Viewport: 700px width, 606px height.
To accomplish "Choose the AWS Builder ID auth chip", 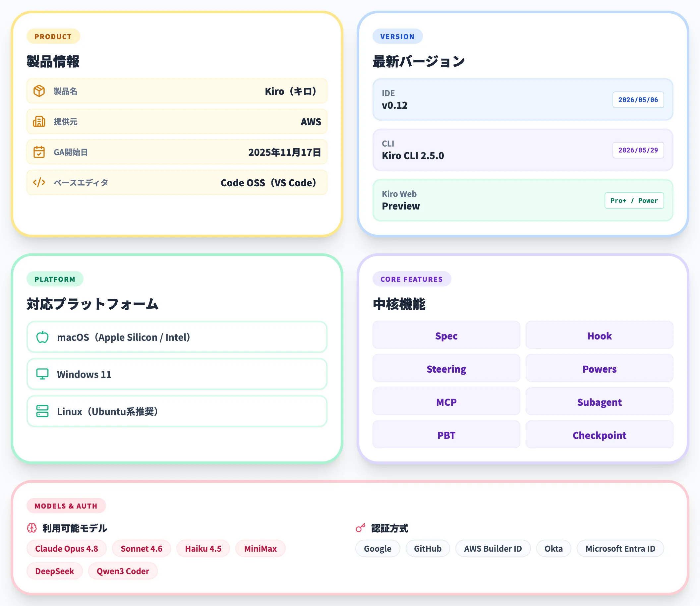I will pyautogui.click(x=493, y=549).
